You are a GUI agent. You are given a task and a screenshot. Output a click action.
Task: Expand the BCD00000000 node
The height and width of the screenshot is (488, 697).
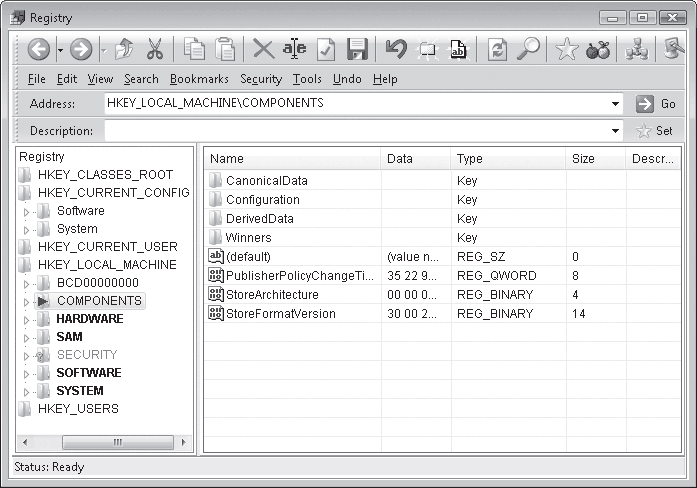(26, 284)
